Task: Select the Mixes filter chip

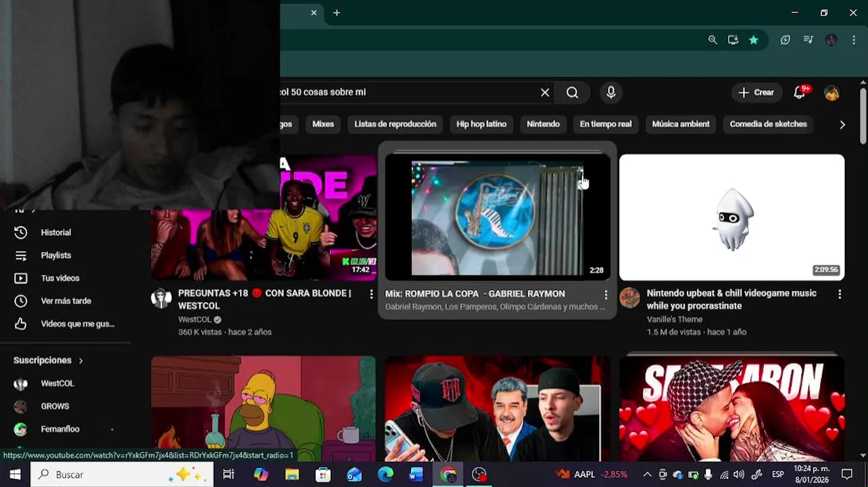Action: pos(323,124)
